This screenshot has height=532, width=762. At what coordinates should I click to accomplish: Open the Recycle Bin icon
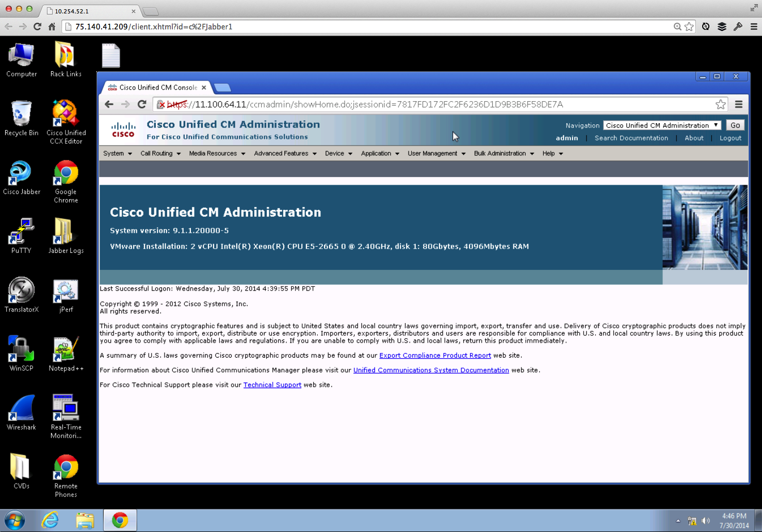click(21, 118)
